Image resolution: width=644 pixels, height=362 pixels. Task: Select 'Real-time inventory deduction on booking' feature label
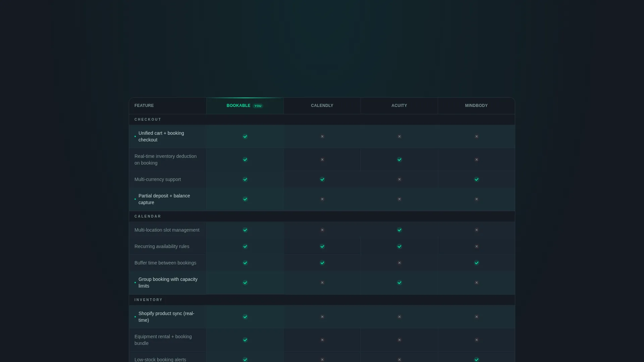click(x=166, y=160)
